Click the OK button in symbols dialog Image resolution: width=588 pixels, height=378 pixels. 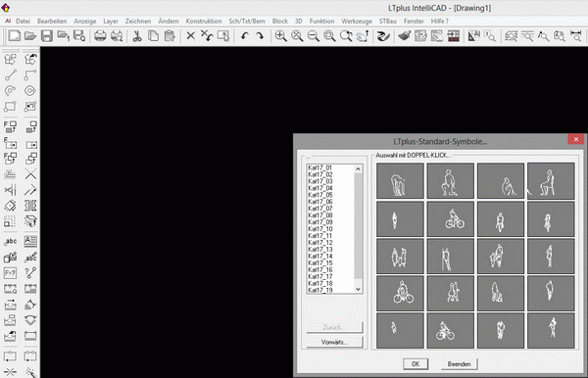[x=416, y=363]
